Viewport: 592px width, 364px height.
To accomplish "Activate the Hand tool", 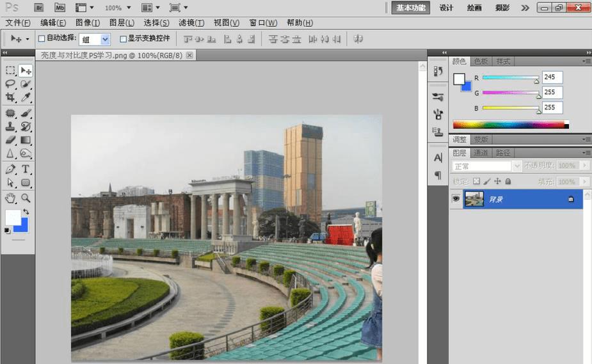I will point(10,198).
